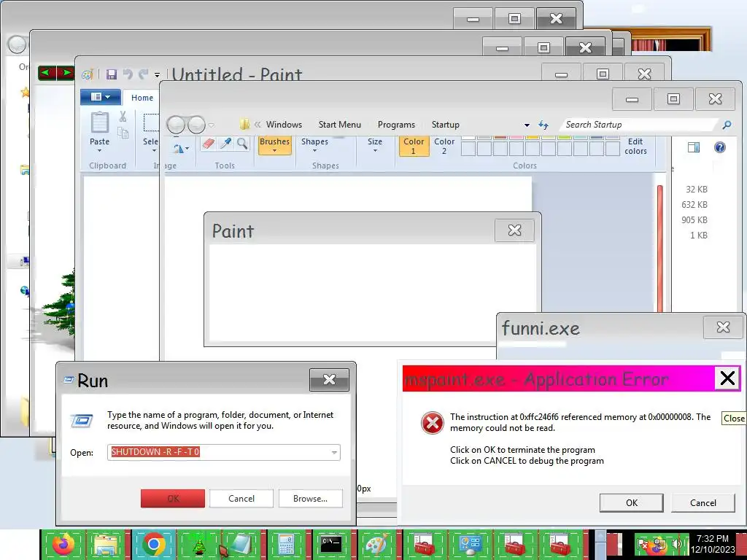
Task: Go to the Start Menu breadcrumb
Action: pyautogui.click(x=340, y=125)
